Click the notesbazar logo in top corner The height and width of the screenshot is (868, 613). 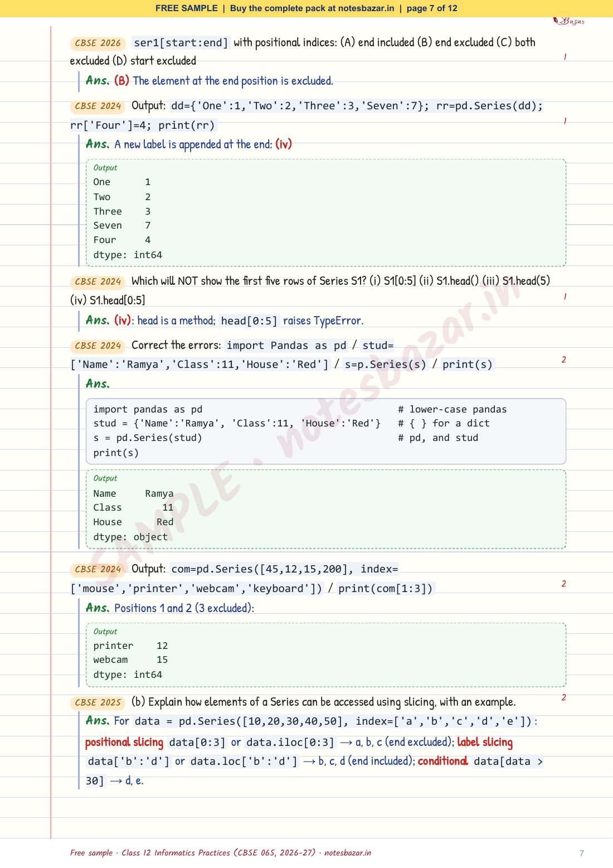point(569,21)
